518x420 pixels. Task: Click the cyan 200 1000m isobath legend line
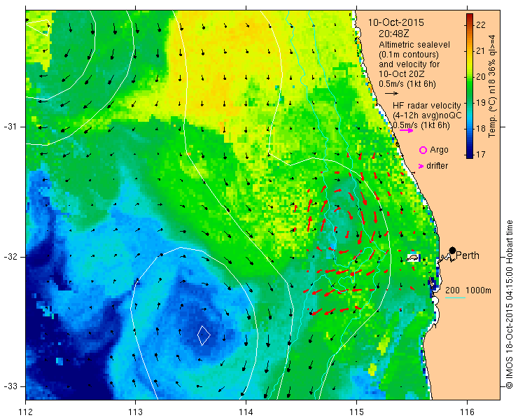[455, 298]
